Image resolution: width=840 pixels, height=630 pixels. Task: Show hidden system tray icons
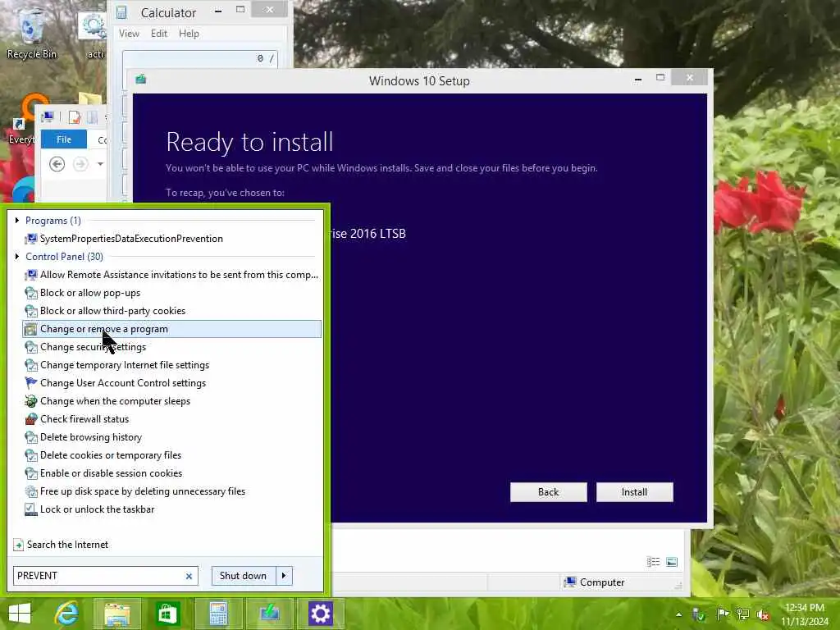point(678,614)
